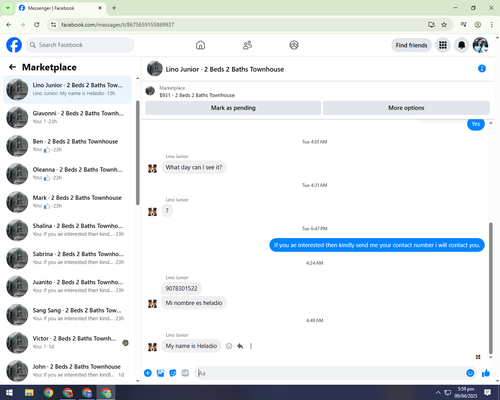Open Windows Start menu
Screen dimensions: 500x400
(x=9, y=393)
